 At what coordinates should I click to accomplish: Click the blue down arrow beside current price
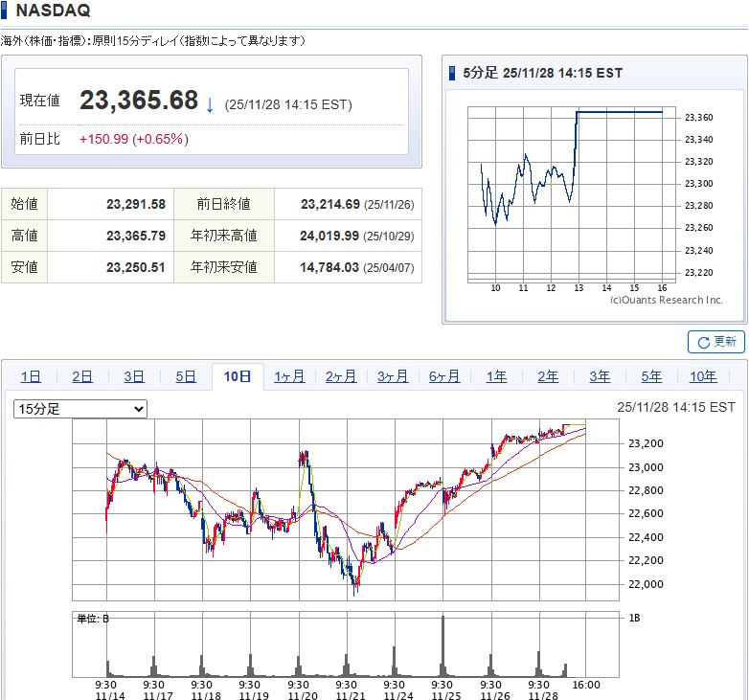210,102
